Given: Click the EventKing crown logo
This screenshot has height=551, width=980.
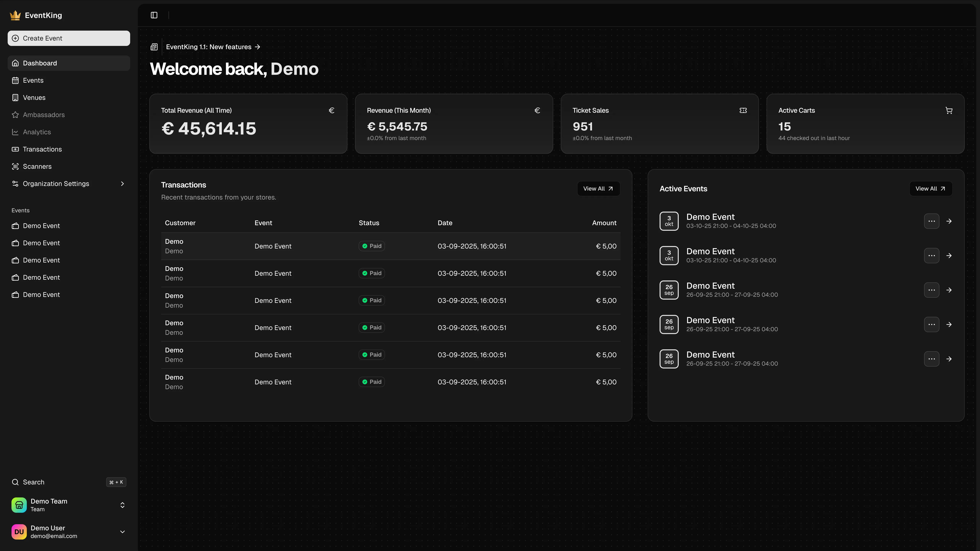Looking at the screenshot, I should 15,15.
